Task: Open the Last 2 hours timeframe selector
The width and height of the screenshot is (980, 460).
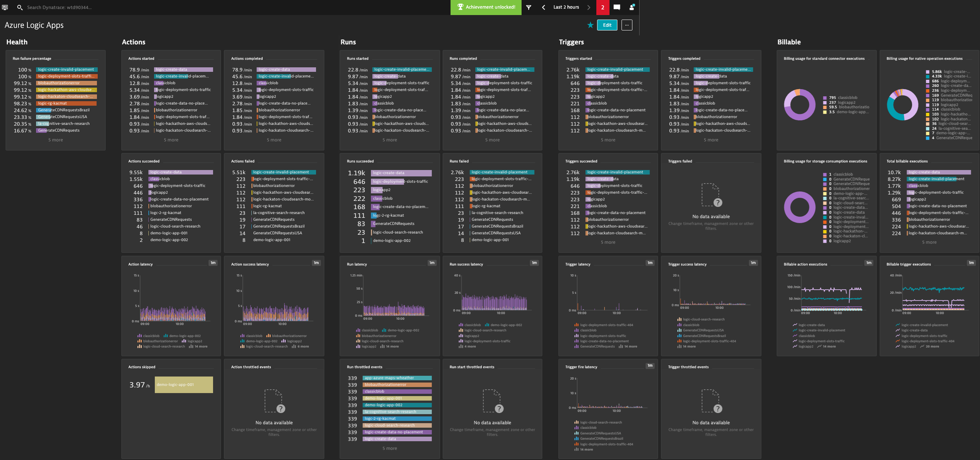Action: pyautogui.click(x=566, y=7)
